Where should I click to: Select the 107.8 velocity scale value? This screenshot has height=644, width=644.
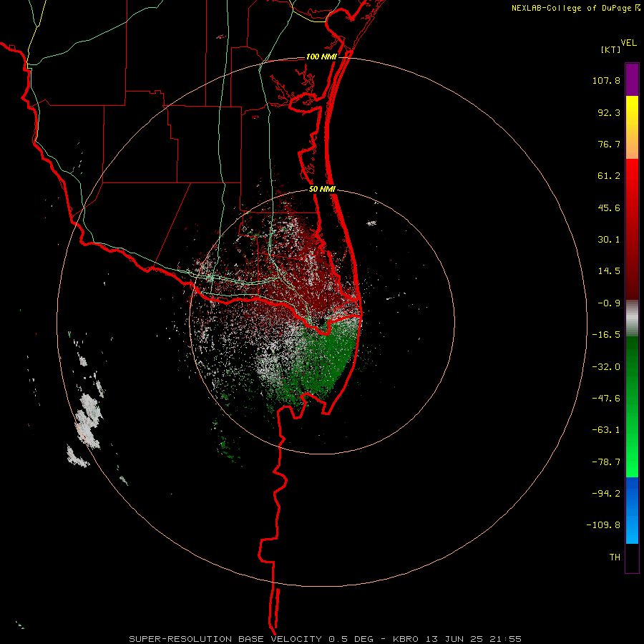point(606,80)
